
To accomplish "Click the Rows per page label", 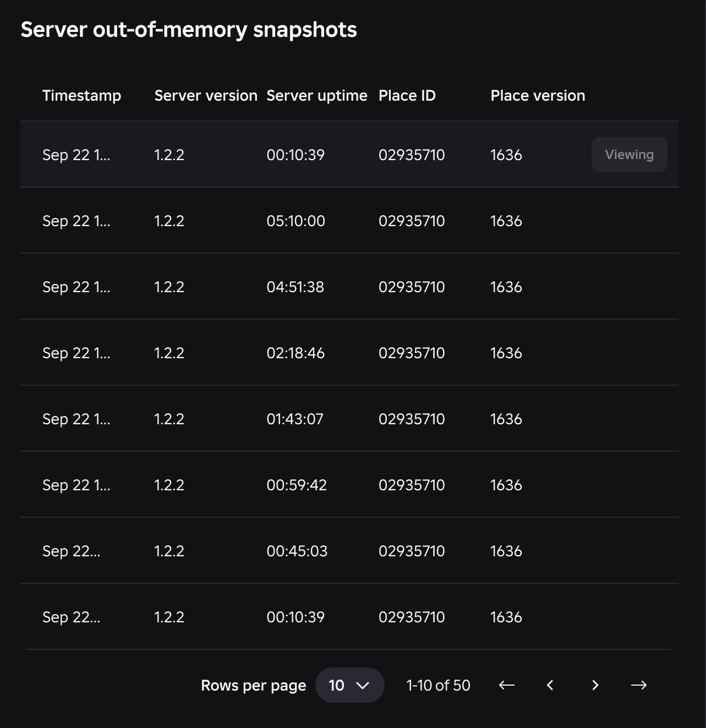I will 253,685.
